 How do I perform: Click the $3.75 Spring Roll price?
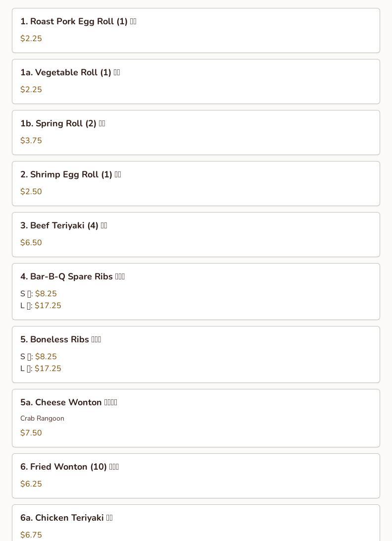pos(31,141)
